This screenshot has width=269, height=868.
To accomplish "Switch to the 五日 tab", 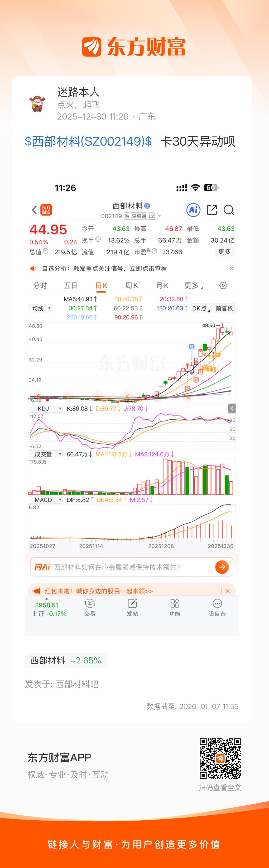I will pos(70,286).
